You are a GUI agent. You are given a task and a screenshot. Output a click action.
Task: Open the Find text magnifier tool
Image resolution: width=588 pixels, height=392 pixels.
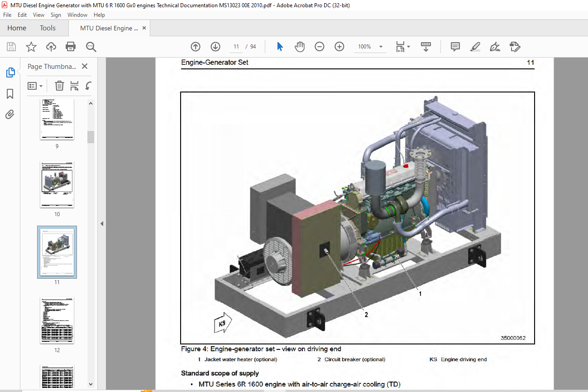pyautogui.click(x=91, y=47)
